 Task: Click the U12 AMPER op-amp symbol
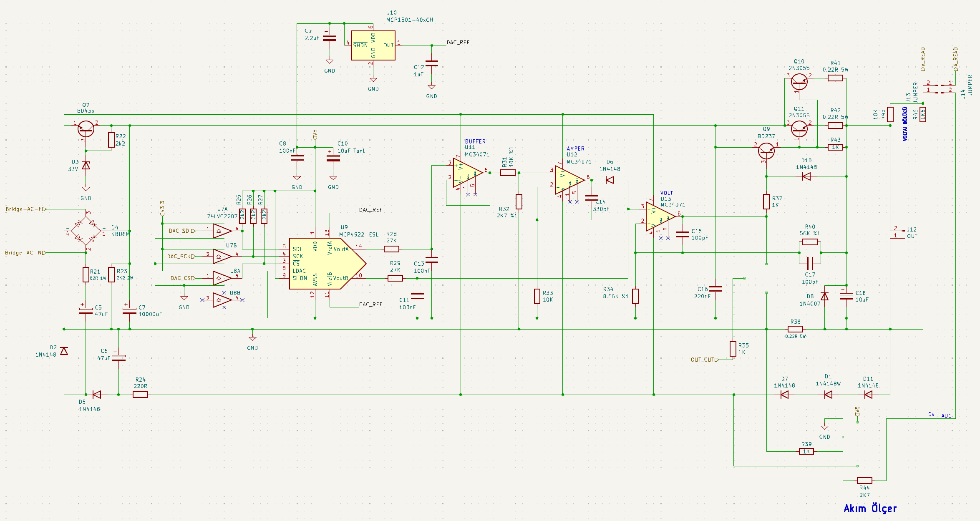coord(569,180)
